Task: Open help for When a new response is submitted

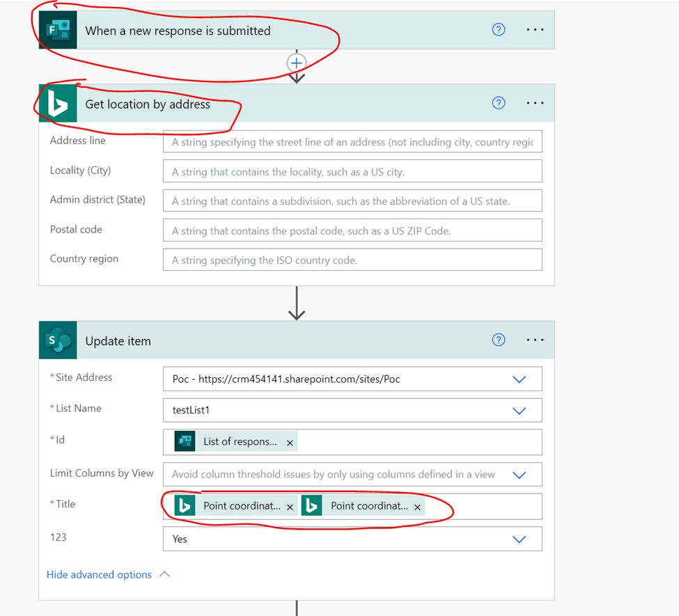Action: [499, 29]
